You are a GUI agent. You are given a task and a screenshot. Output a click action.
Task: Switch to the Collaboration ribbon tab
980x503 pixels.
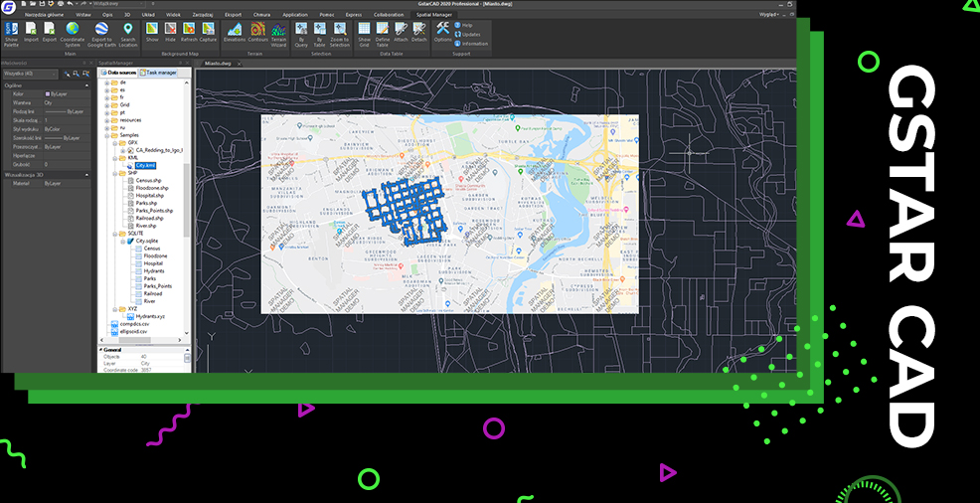pos(389,14)
